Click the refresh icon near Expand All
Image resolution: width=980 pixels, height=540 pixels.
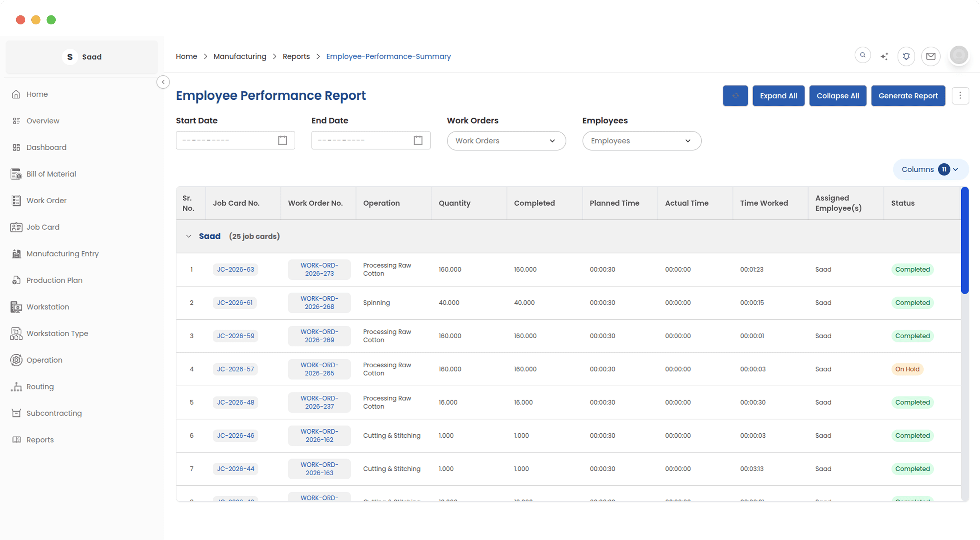click(x=735, y=96)
